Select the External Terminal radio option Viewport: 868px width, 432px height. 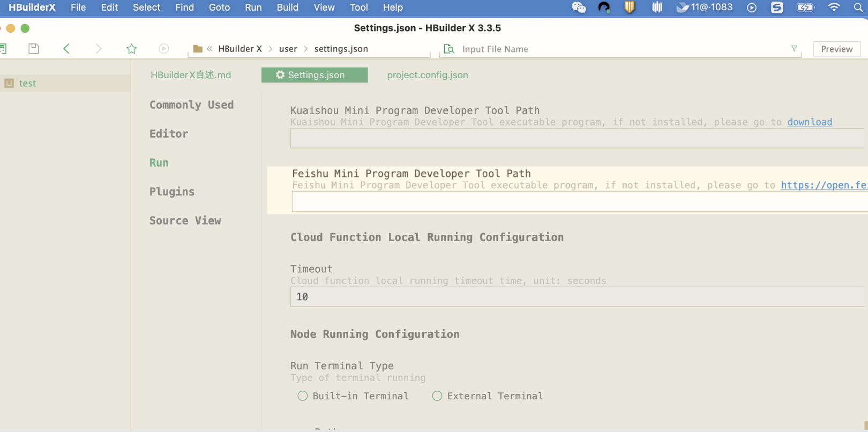pos(437,396)
